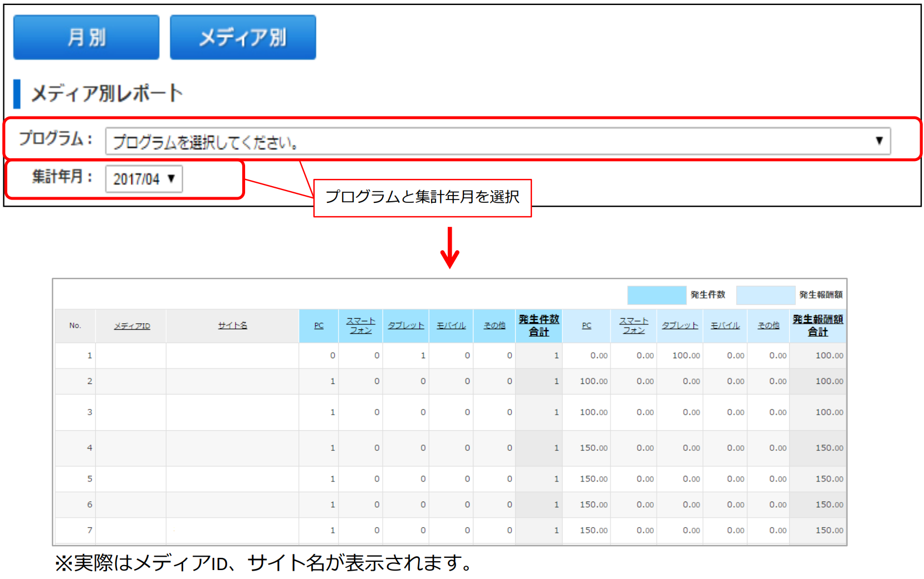Click row 2's PC reward value 100.00

(594, 381)
